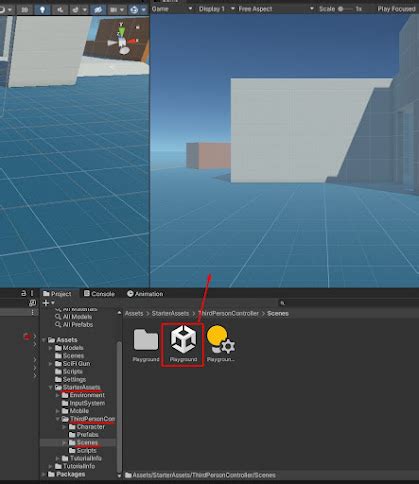
Task: Select the Playground Unity scene asset
Action: coord(183,345)
